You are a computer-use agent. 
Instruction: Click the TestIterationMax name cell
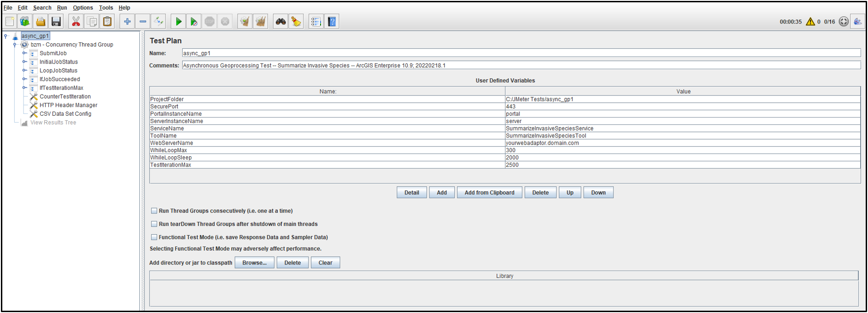[x=327, y=165]
